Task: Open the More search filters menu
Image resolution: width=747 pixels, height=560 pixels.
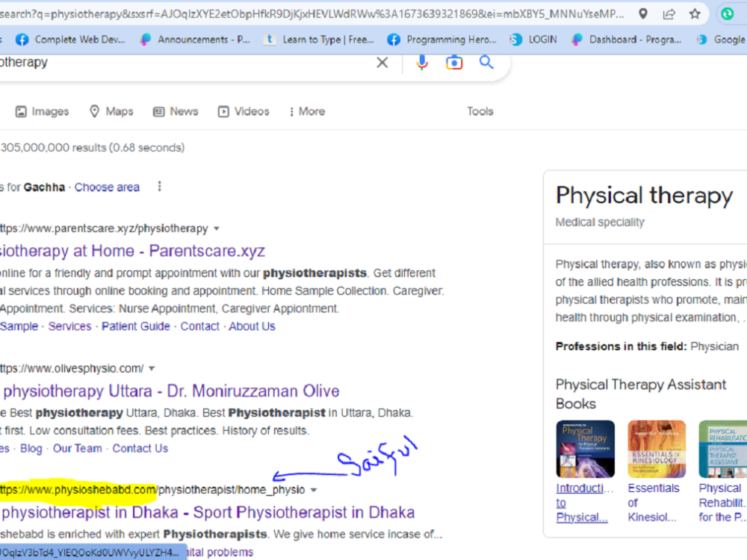Action: tap(307, 111)
